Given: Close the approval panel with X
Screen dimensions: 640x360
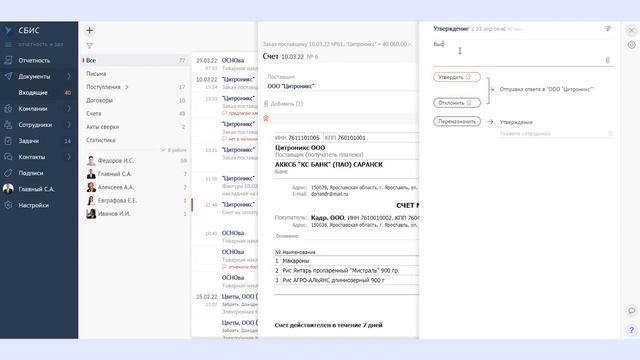Looking at the screenshot, I should (x=631, y=30).
